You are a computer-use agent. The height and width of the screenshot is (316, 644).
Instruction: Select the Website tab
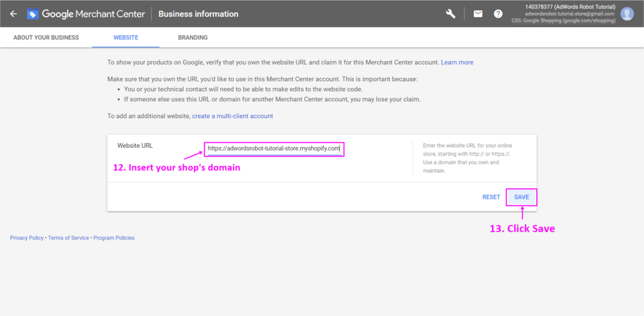(125, 37)
